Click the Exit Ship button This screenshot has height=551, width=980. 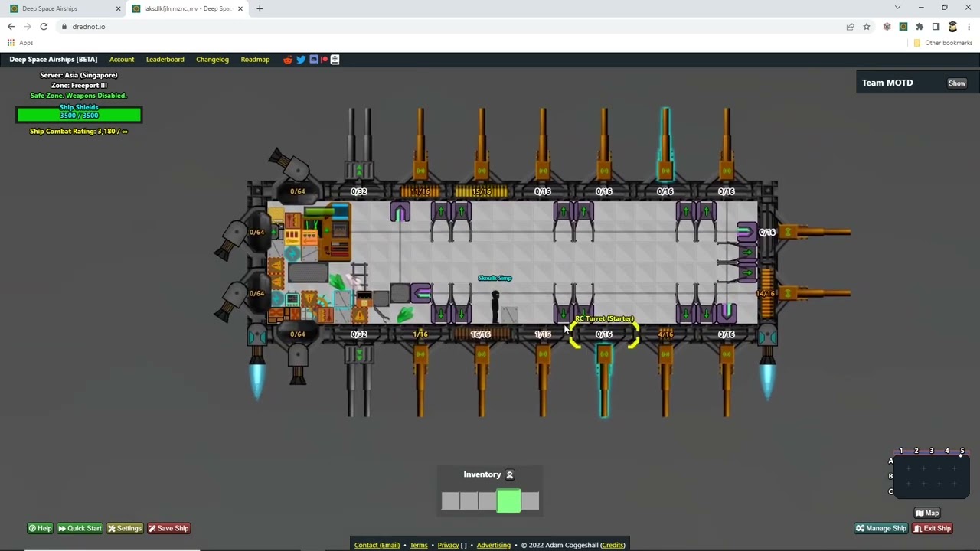click(x=933, y=528)
